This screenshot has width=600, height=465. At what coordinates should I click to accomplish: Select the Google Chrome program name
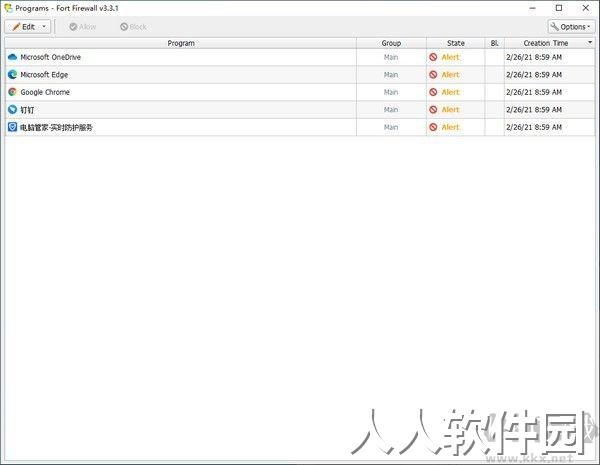point(45,92)
